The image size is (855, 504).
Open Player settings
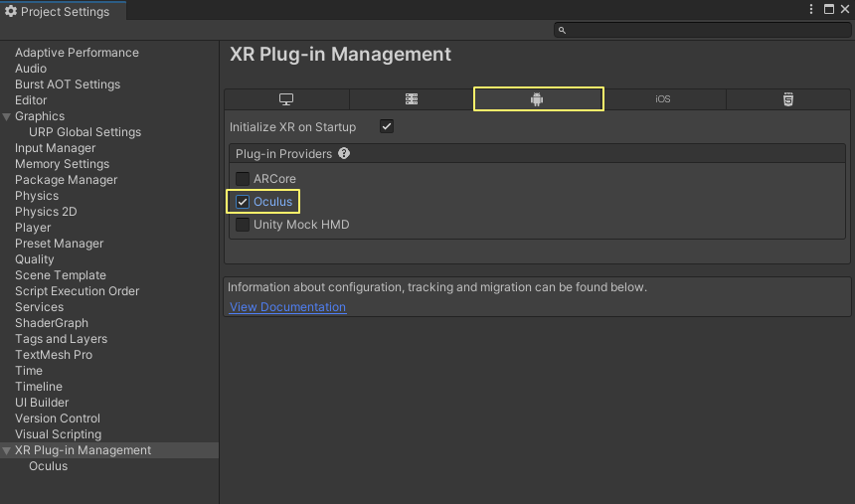(x=33, y=228)
